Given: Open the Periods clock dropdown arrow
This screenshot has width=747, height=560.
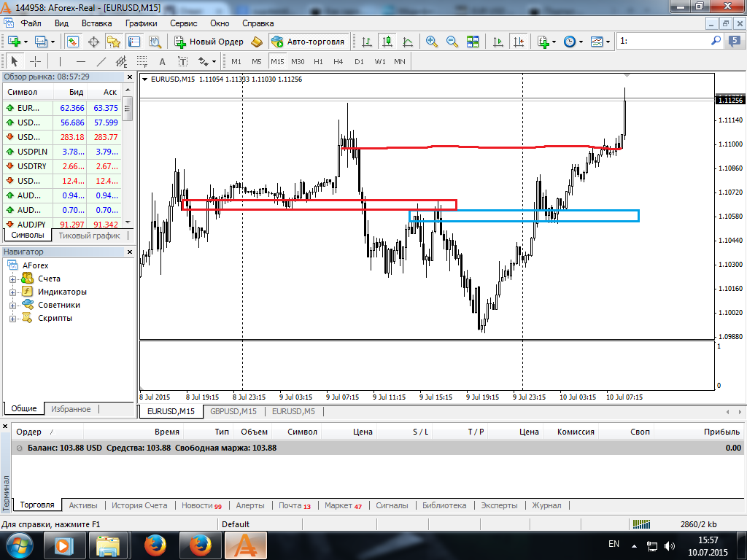Looking at the screenshot, I should tap(581, 42).
